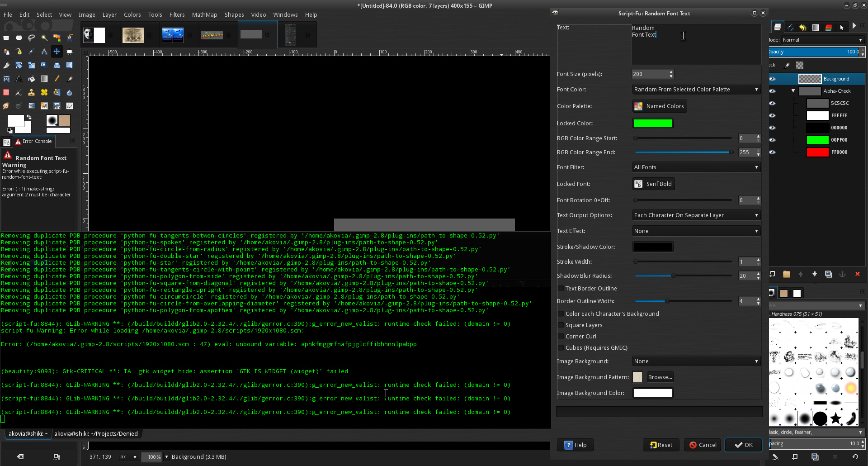868x466 pixels.
Task: Open the Image Background dropdown
Action: (696, 361)
